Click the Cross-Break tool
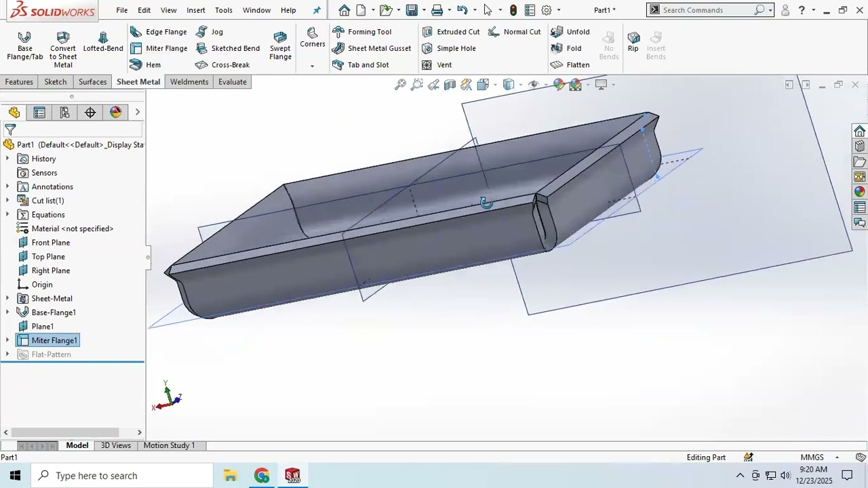868x488 pixels. click(222, 65)
